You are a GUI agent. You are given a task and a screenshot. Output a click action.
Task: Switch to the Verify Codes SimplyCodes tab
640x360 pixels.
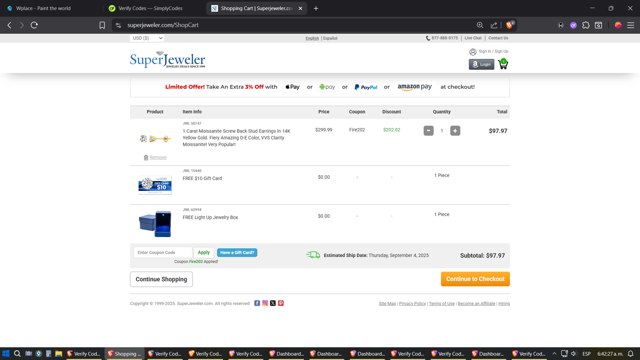coord(151,8)
